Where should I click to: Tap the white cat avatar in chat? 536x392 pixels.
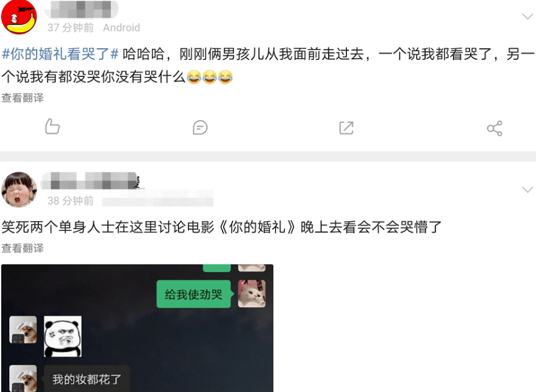click(x=252, y=294)
